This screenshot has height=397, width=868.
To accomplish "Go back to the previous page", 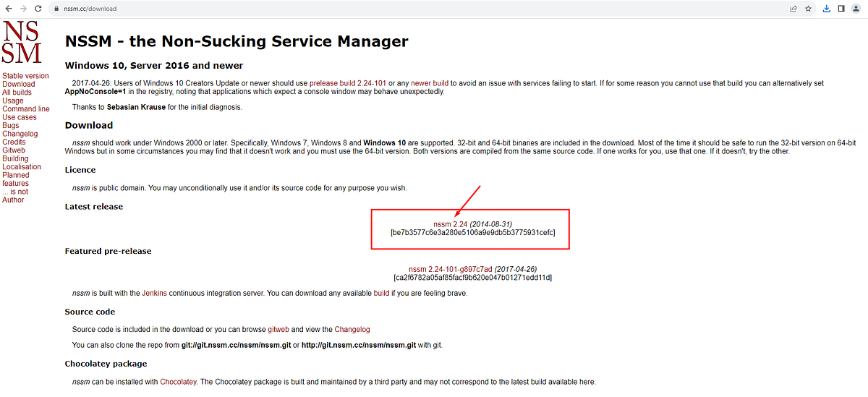I will click(x=8, y=9).
